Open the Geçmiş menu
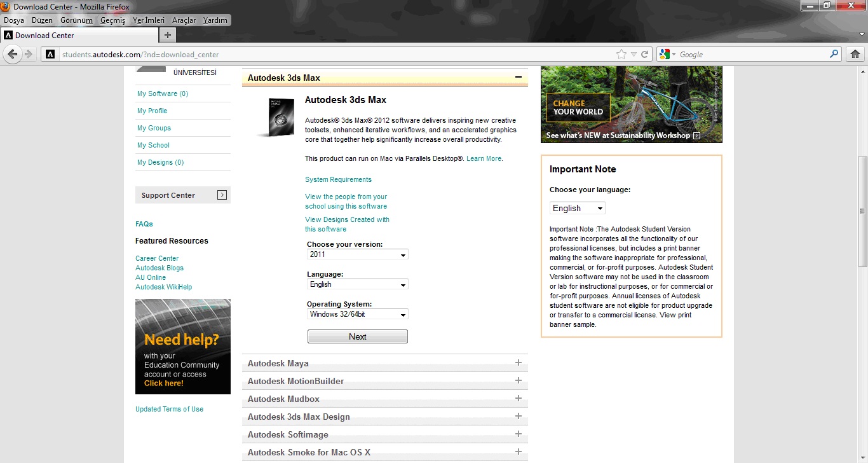Screen dimensions: 868x463 (x=112, y=20)
